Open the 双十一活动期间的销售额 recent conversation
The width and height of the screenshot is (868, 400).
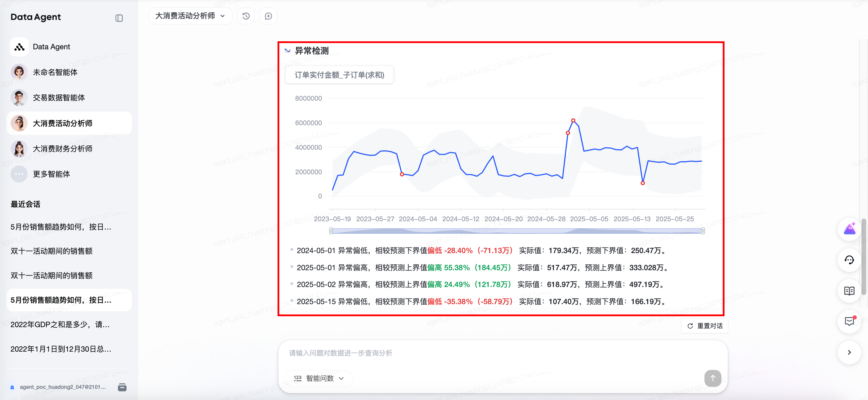point(52,251)
